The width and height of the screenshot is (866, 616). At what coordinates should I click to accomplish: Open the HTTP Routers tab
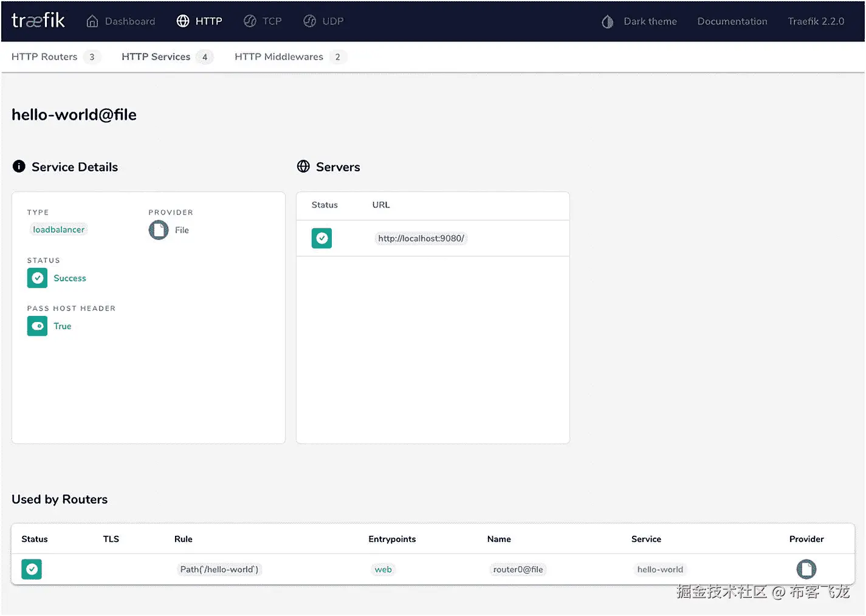tap(44, 56)
